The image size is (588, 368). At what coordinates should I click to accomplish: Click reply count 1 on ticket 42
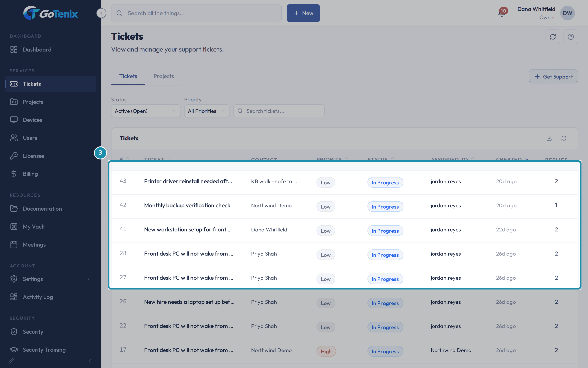click(556, 205)
